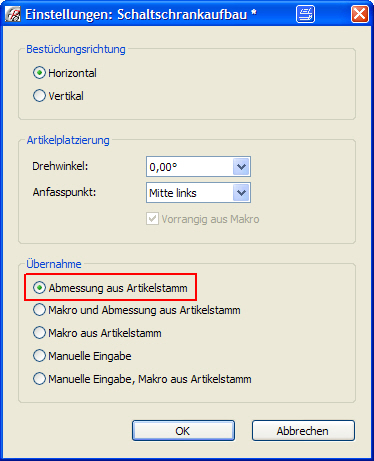Open the Drehwinkel dropdown arrow
Image resolution: width=374 pixels, height=461 pixels.
pos(241,166)
